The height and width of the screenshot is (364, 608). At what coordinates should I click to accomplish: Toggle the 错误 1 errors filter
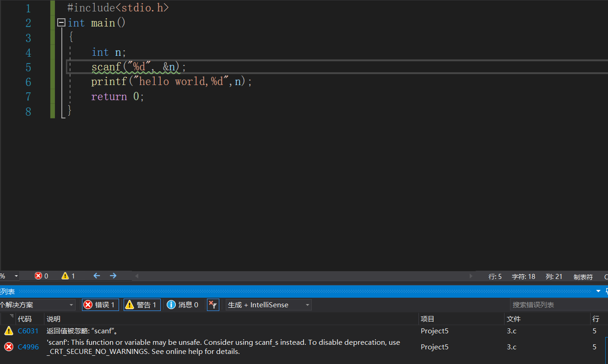[x=101, y=305]
